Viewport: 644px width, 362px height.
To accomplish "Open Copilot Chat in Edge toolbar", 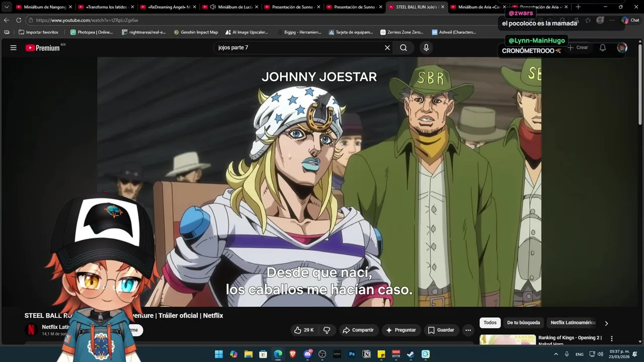I will coord(629,20).
